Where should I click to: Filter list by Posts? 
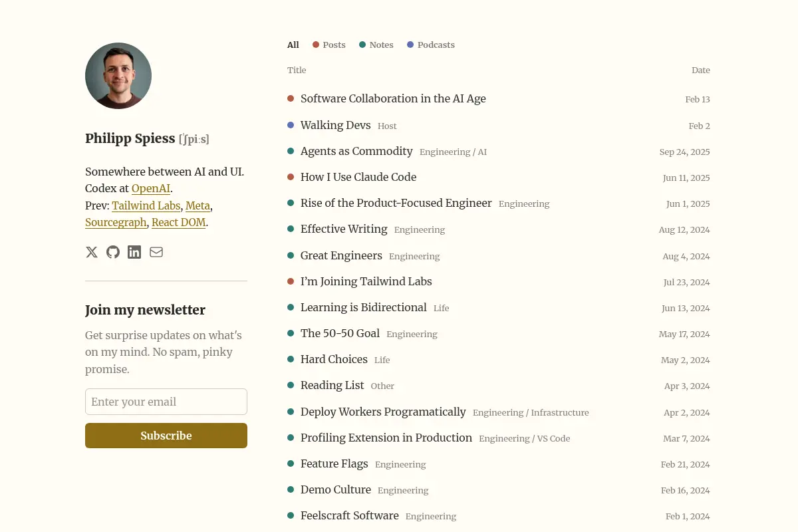[x=329, y=45]
